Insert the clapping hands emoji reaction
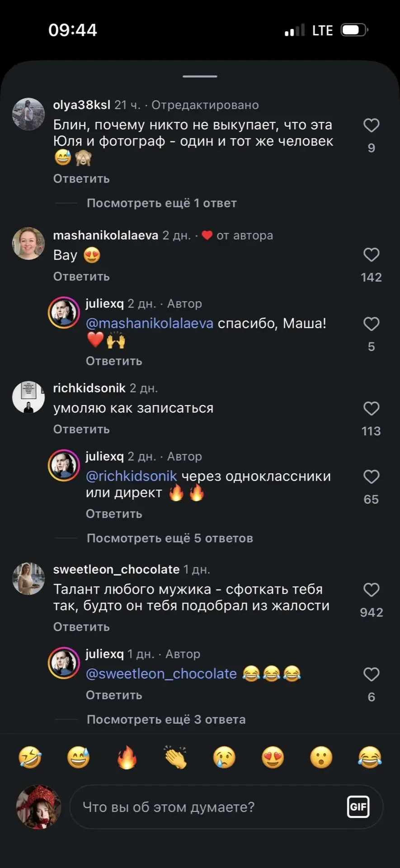Image resolution: width=400 pixels, height=868 pixels. [x=176, y=757]
